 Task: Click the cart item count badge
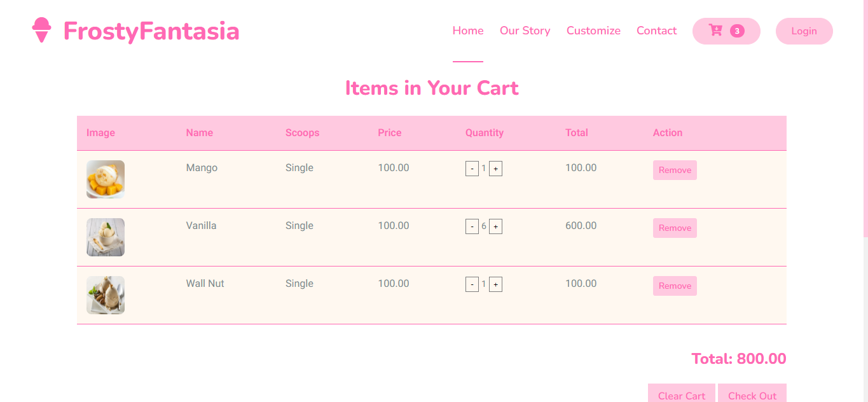pos(737,31)
